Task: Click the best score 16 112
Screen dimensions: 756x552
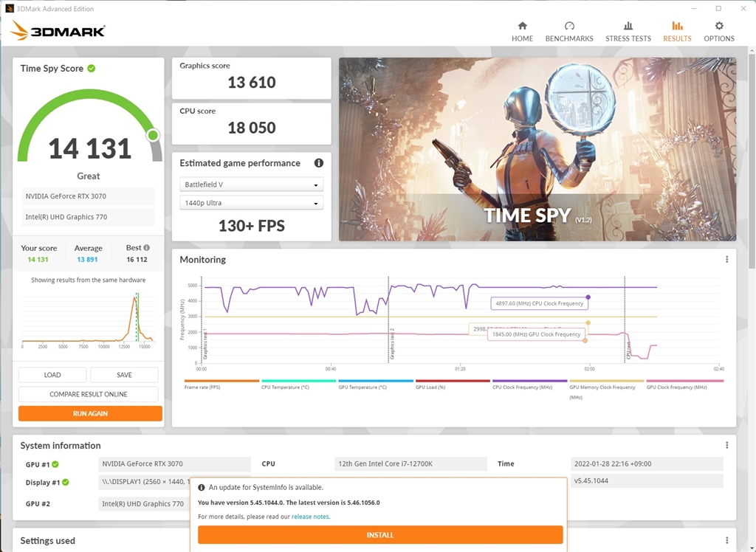Action: (x=137, y=259)
